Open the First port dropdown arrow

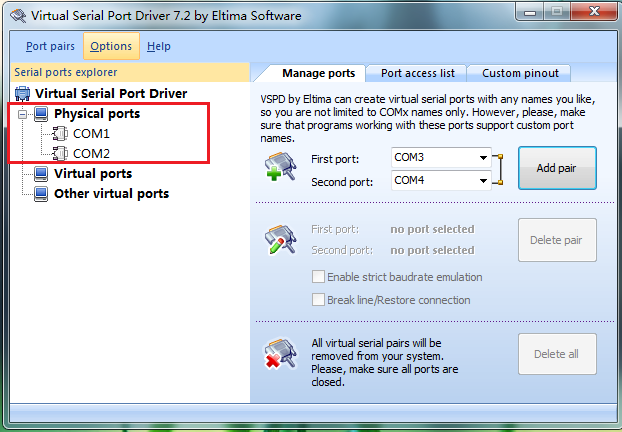(483, 158)
